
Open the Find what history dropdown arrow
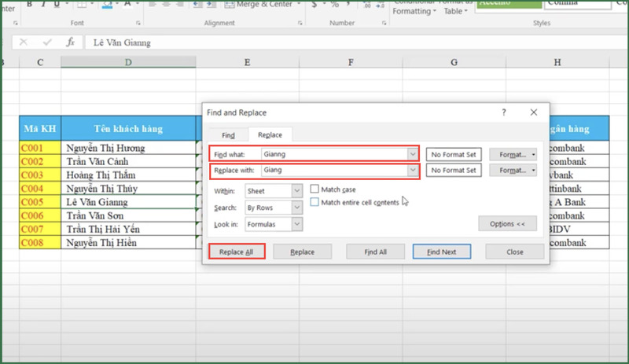(x=412, y=154)
